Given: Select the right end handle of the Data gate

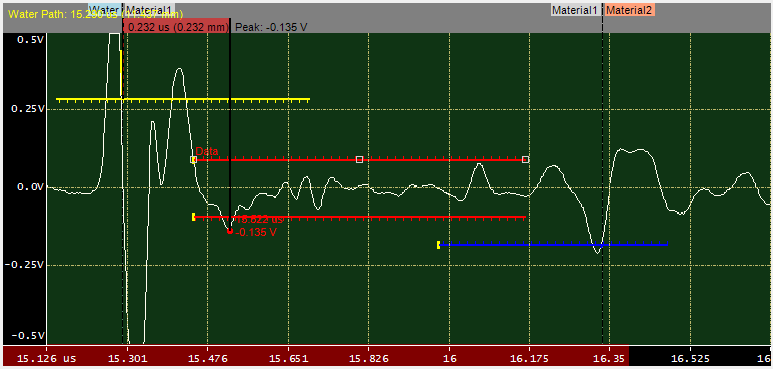Looking at the screenshot, I should pos(526,159).
